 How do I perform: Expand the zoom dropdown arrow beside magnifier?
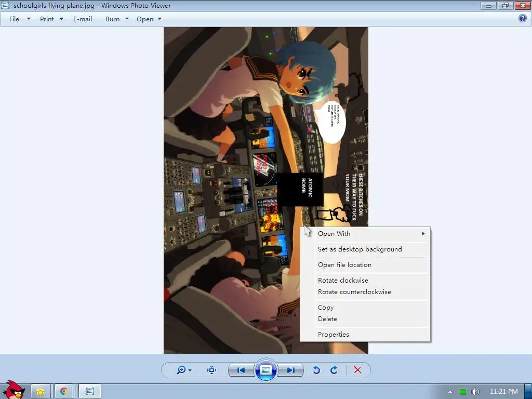(x=190, y=370)
